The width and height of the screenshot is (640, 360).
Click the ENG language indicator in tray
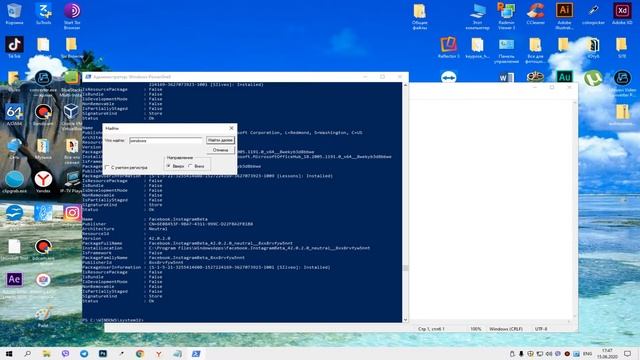587,353
